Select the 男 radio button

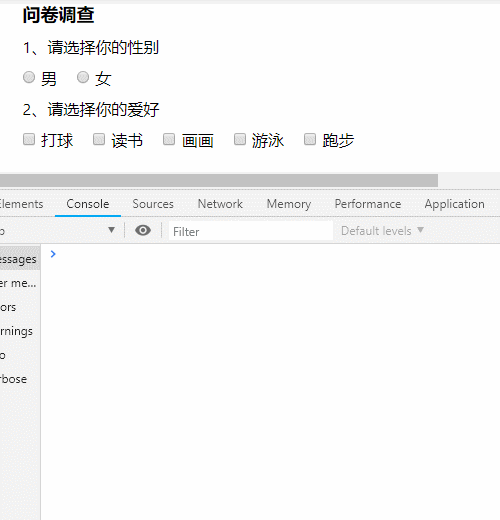(x=29, y=77)
